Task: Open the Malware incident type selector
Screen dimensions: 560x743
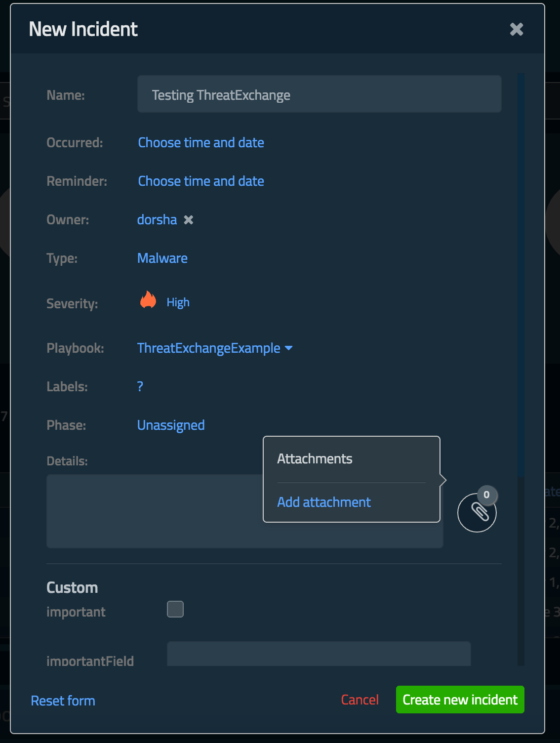Action: (x=162, y=258)
